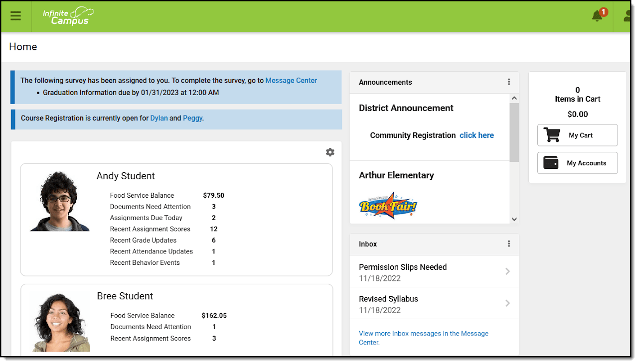
Task: Open Message Center from the survey notice
Action: (291, 80)
